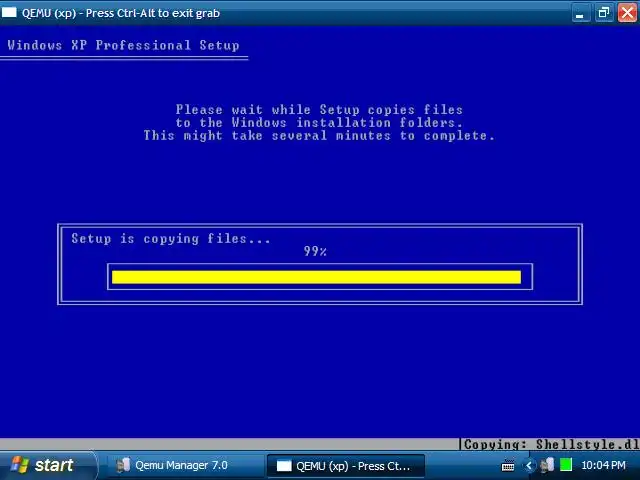The image size is (640, 480).
Task: Click the 99% progress value
Action: click(x=315, y=251)
